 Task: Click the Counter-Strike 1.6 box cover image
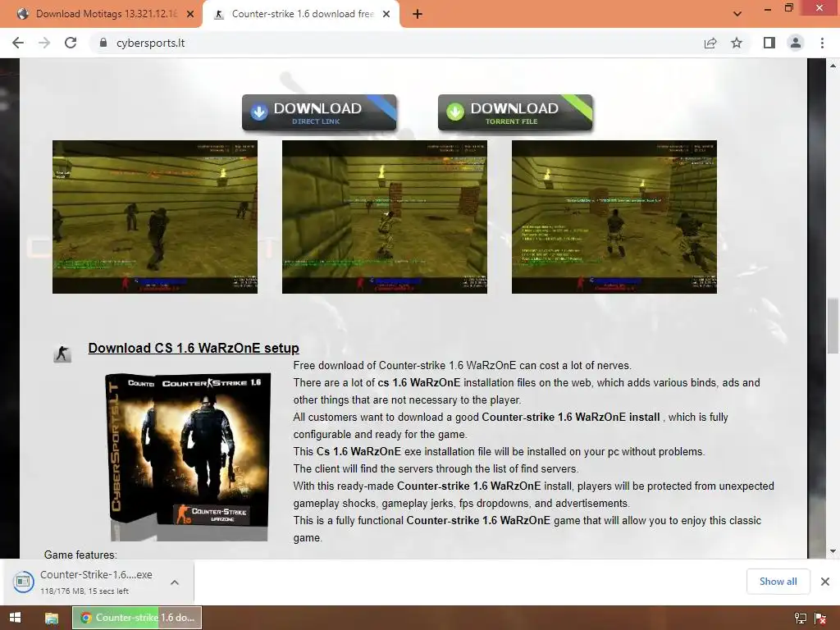coord(189,456)
